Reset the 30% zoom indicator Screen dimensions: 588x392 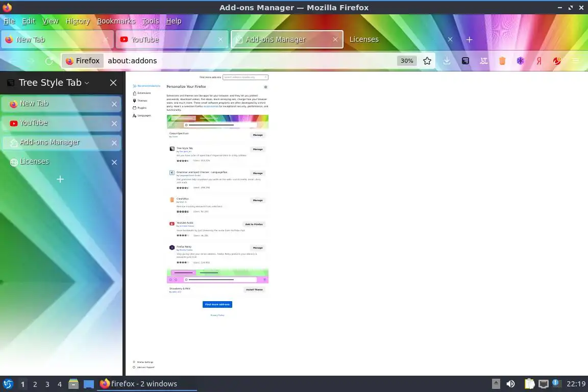(x=407, y=61)
